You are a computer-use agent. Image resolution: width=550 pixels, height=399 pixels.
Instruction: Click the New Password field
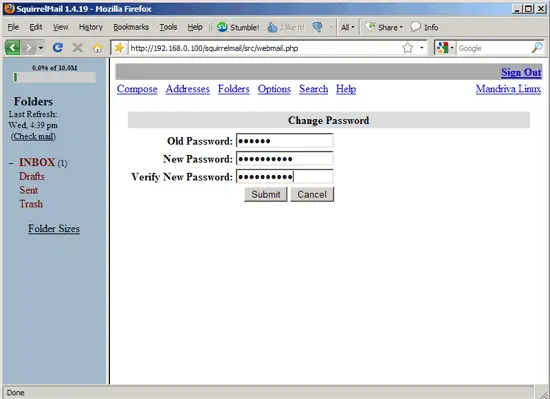click(x=284, y=158)
